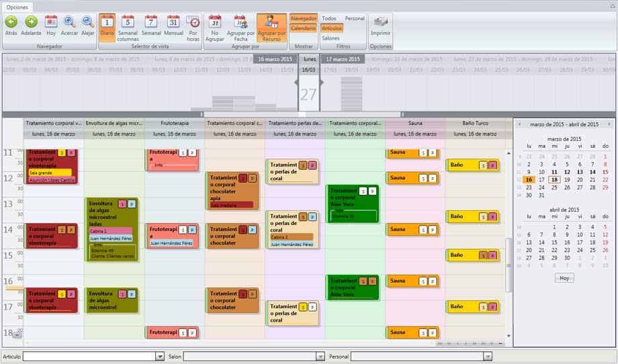Select the Artículos filter
The image size is (618, 364).
point(332,28)
